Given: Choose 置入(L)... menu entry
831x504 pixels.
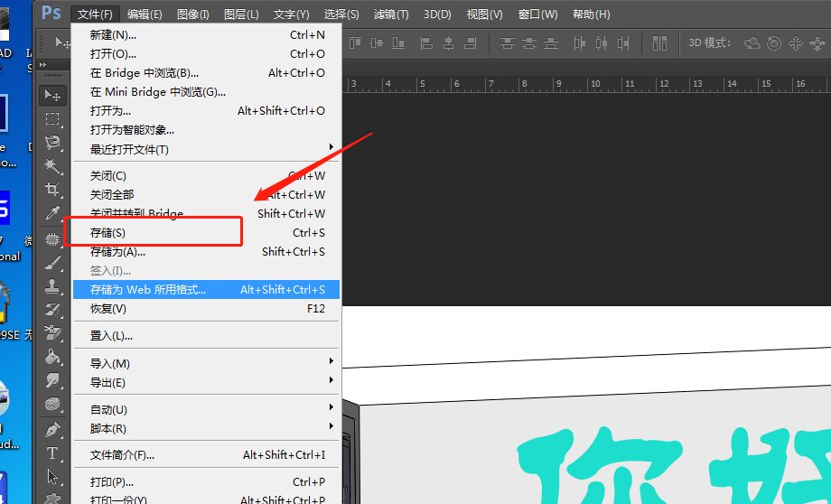Looking at the screenshot, I should (x=206, y=336).
